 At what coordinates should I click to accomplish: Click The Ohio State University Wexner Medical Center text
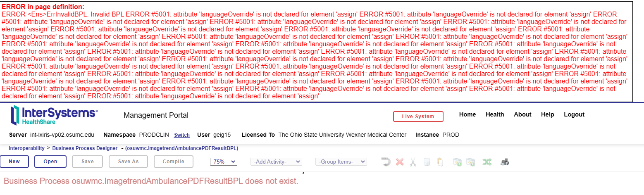click(342, 135)
